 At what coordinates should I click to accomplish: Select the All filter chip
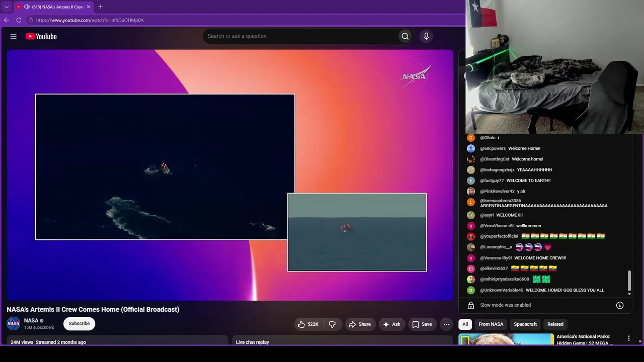465,324
